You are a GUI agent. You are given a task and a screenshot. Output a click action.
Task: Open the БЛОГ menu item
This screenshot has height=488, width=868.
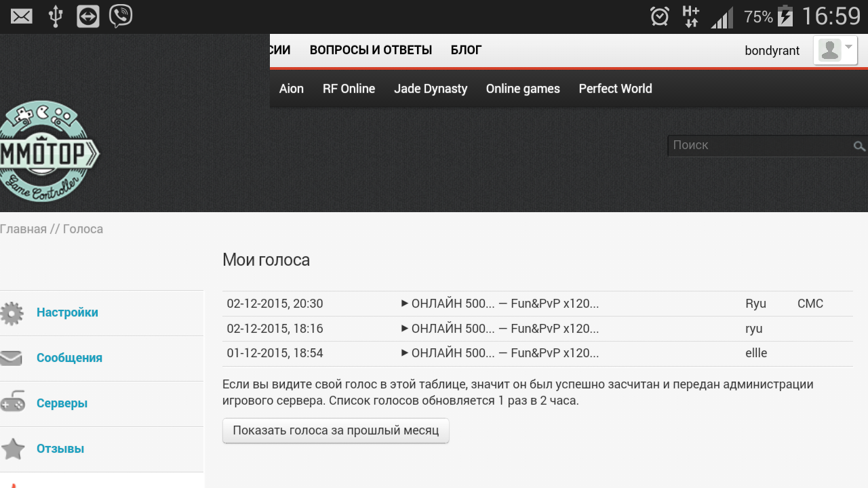[466, 49]
